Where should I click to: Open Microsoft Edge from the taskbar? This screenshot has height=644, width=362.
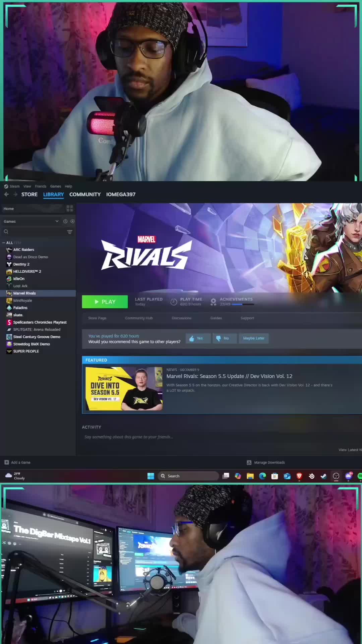(x=262, y=476)
